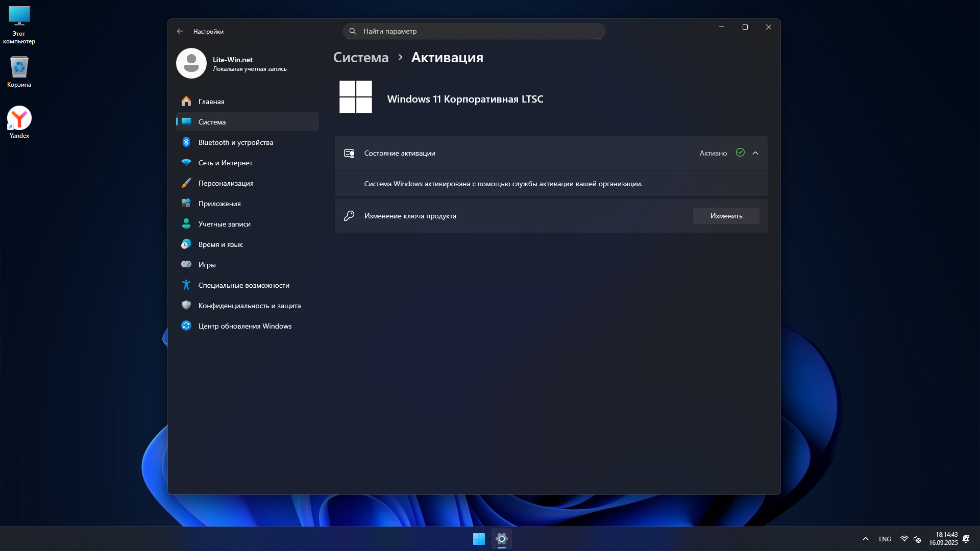The image size is (980, 551).
Task: Collapse the activation state chevron
Action: click(x=755, y=153)
